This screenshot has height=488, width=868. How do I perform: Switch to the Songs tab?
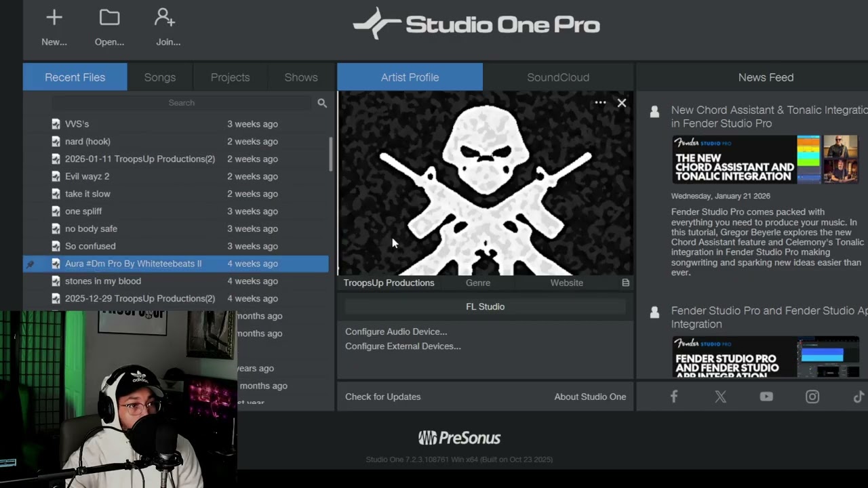coord(160,77)
